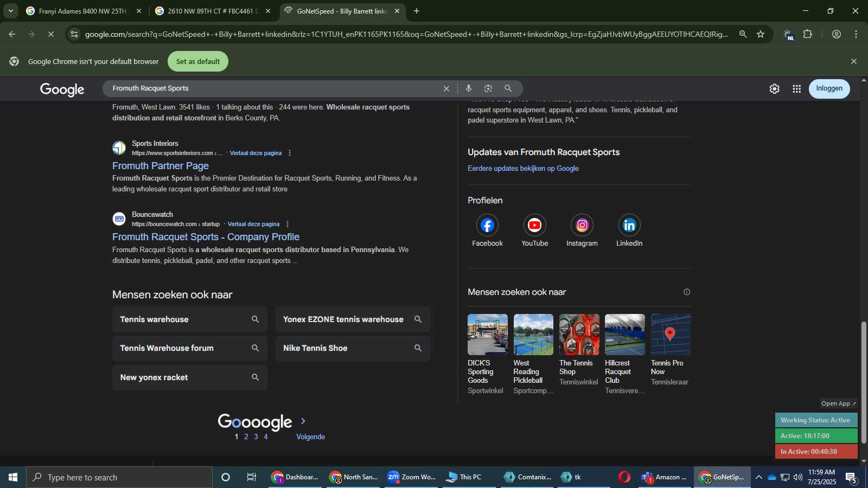This screenshot has height=488, width=868.
Task: Open Google quick settings gear
Action: point(774,89)
